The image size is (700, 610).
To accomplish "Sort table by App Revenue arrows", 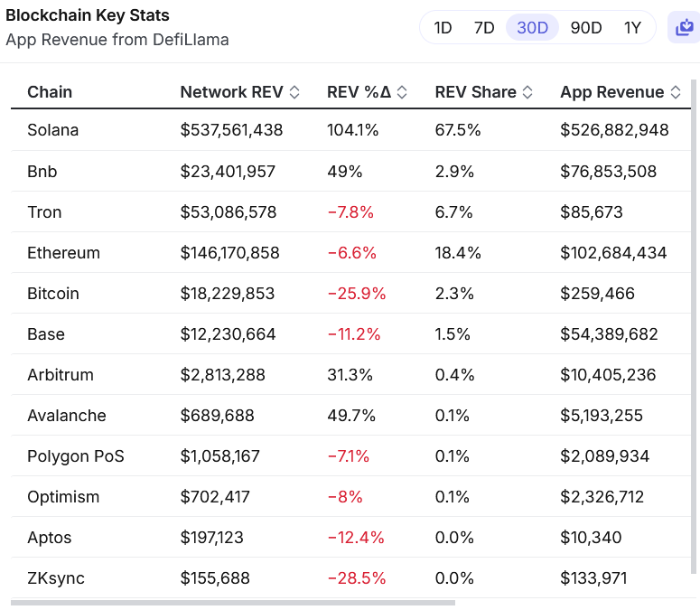I will pyautogui.click(x=675, y=92).
